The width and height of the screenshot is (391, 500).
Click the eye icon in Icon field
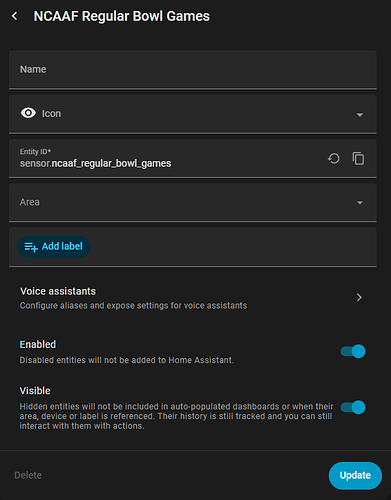28,113
